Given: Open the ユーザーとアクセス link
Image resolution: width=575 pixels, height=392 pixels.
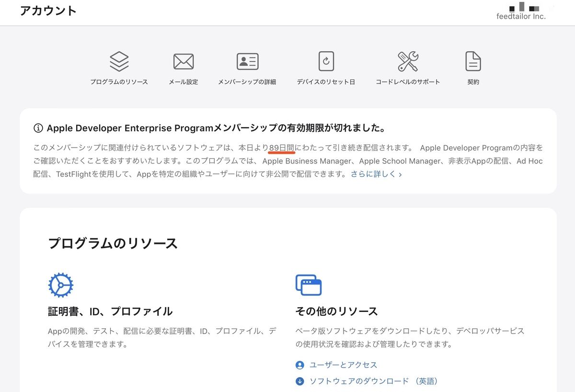Looking at the screenshot, I should click(x=344, y=365).
